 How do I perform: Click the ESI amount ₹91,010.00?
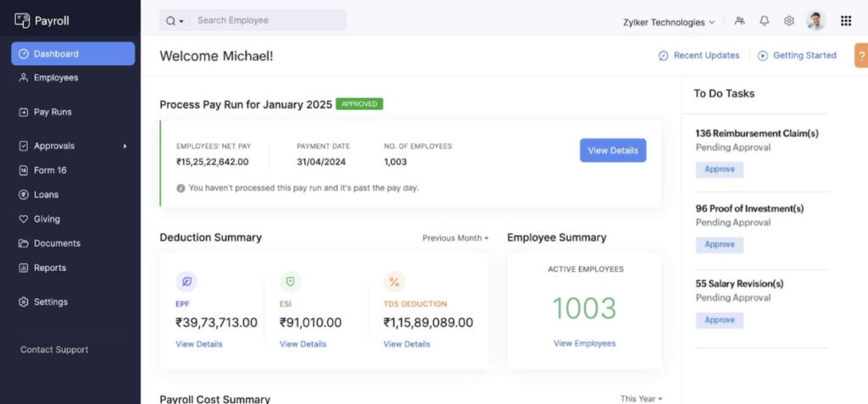coord(310,323)
